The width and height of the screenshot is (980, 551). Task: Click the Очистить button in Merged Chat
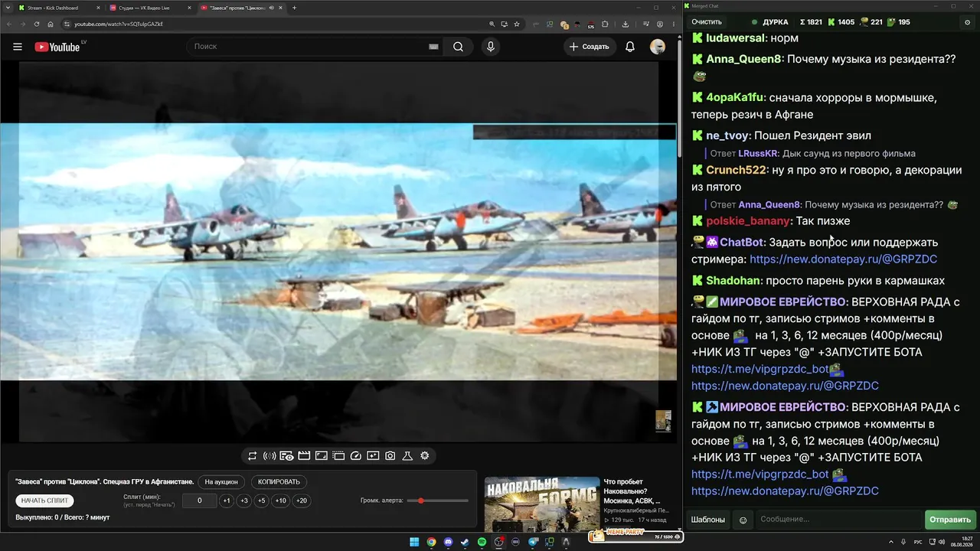[x=707, y=22]
